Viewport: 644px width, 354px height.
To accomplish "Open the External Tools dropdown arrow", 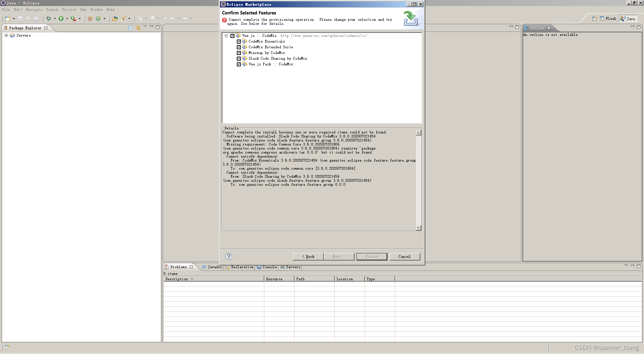I will [x=79, y=18].
